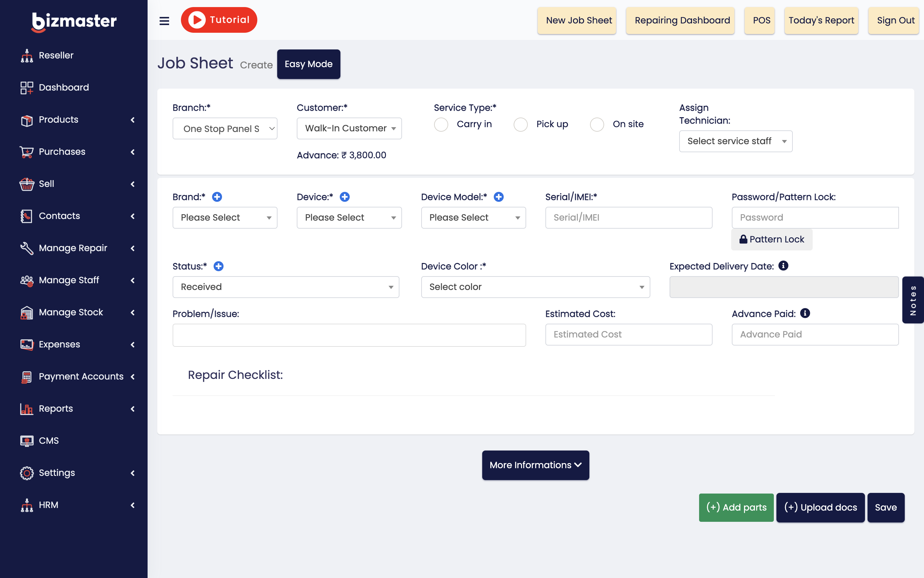924x578 pixels.
Task: Select the On site service type
Action: [597, 124]
